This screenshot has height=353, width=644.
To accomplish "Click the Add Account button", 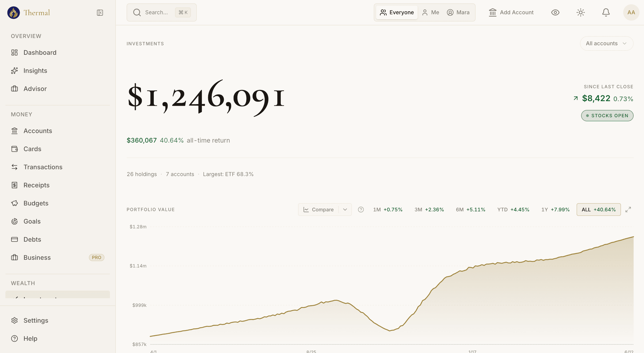I will pos(511,12).
